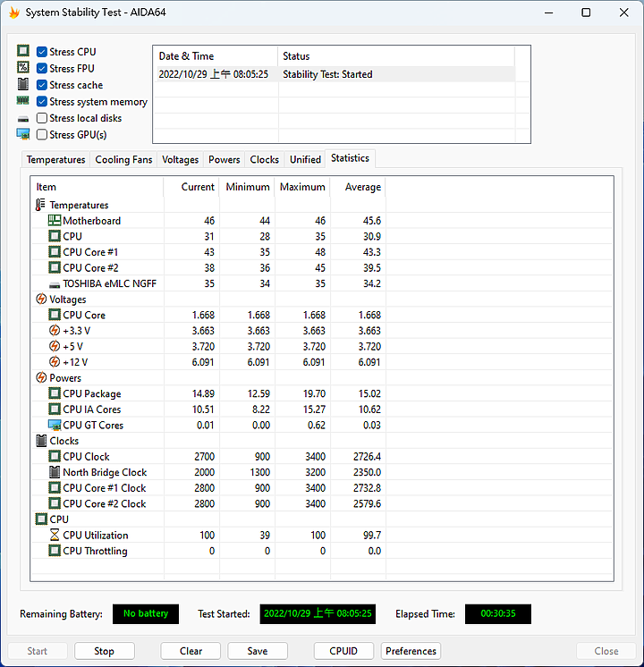The width and height of the screenshot is (644, 667).
Task: Click the icon of the CPU Core #2 temperature row
Action: point(54,267)
